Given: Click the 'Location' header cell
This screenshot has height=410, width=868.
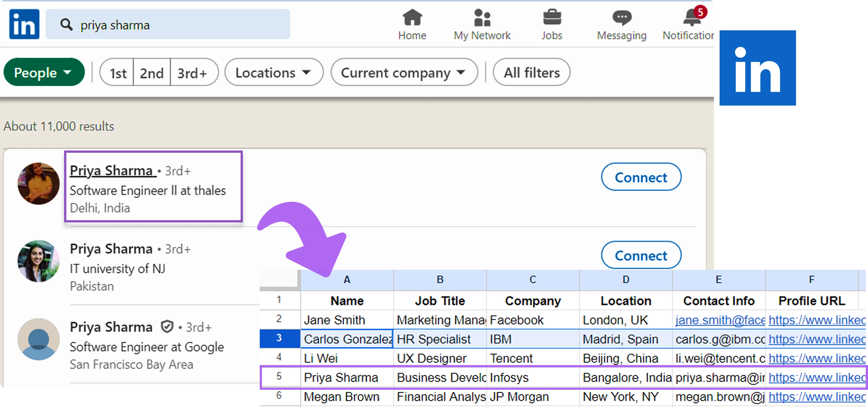Looking at the screenshot, I should (x=626, y=300).
